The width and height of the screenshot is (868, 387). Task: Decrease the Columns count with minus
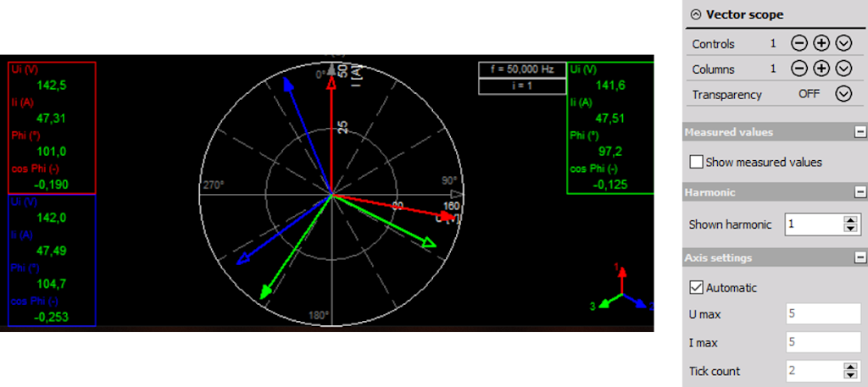798,69
